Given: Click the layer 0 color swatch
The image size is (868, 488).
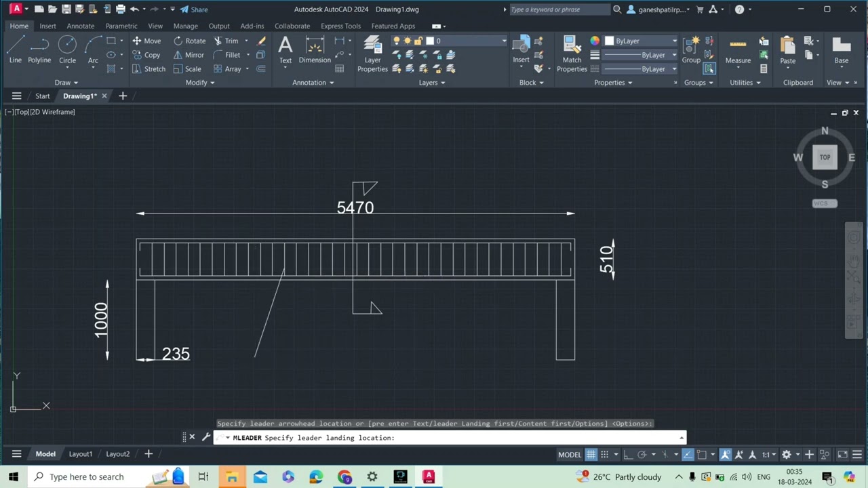Looking at the screenshot, I should [429, 41].
